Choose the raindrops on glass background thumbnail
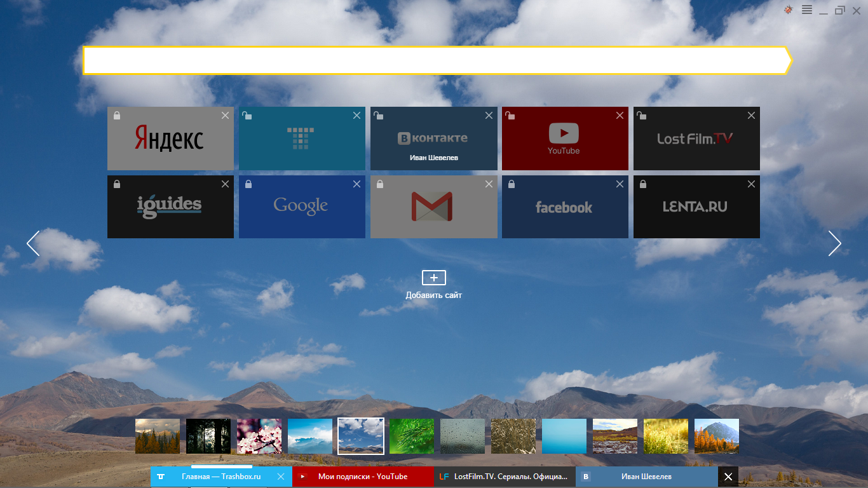This screenshot has height=488, width=868. [x=463, y=436]
